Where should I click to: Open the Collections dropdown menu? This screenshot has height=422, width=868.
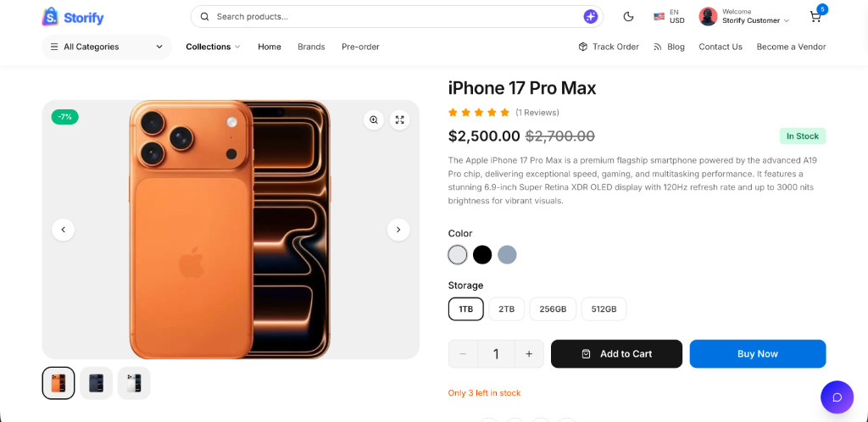pyautogui.click(x=213, y=47)
